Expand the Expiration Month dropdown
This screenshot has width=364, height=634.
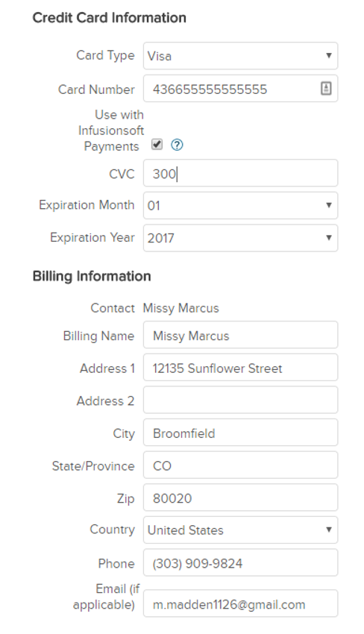pyautogui.click(x=240, y=205)
